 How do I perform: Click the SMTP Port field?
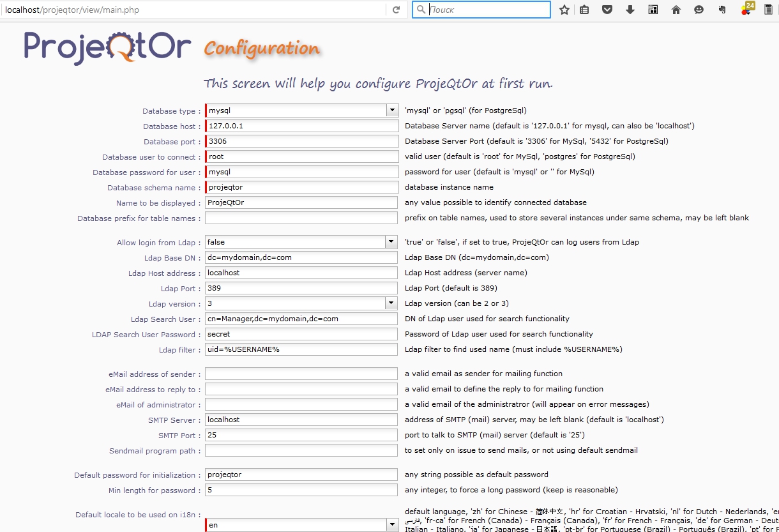click(301, 435)
